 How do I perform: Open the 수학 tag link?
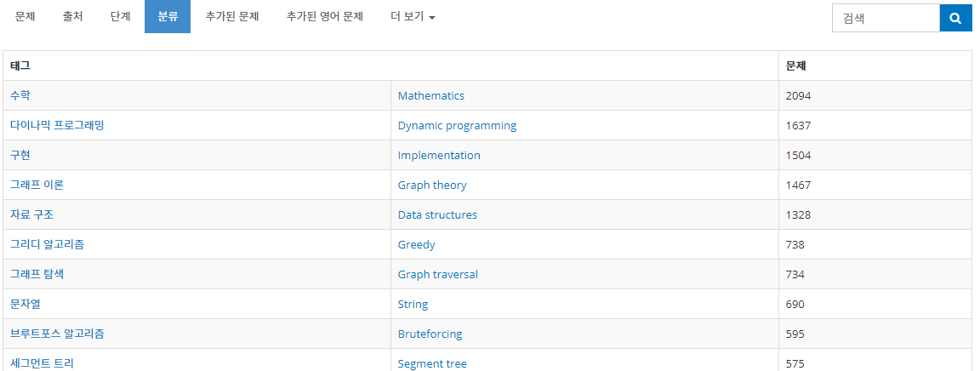click(20, 95)
